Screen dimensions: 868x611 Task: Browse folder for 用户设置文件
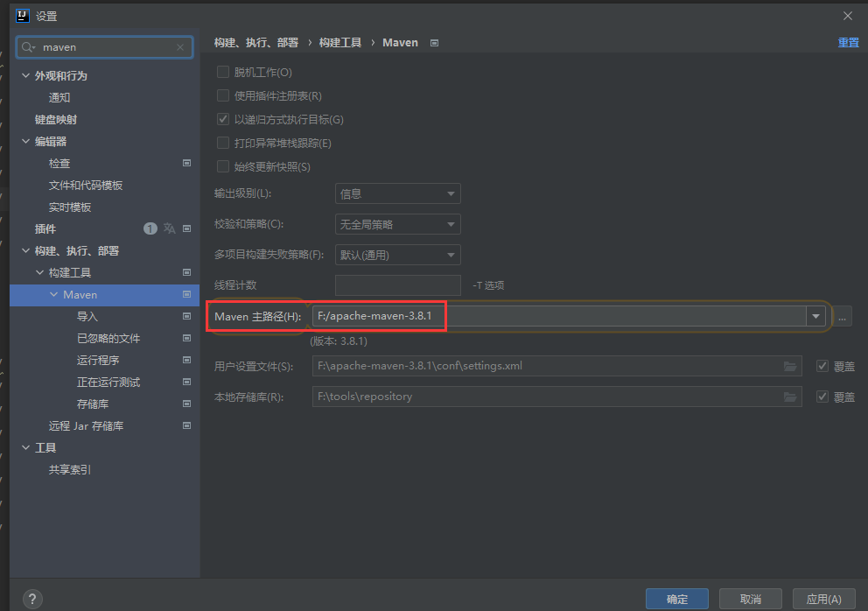(790, 366)
